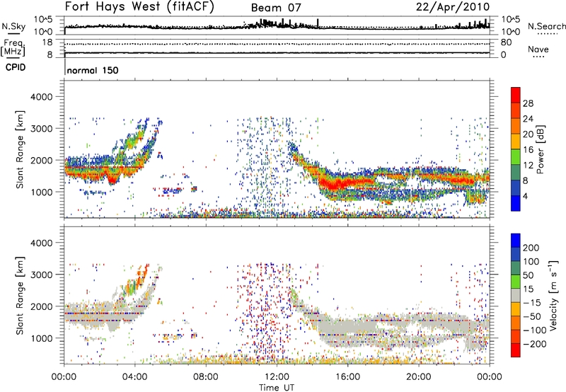Click the "Fort Hays West (fitACF)" title
Viewport: 566px width, 392px height.
[139, 6]
